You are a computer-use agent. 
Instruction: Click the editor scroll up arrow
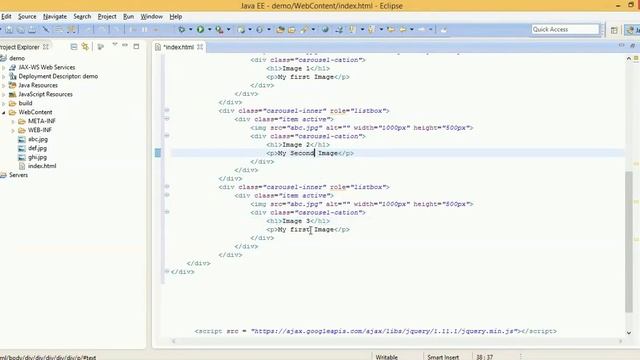point(629,59)
